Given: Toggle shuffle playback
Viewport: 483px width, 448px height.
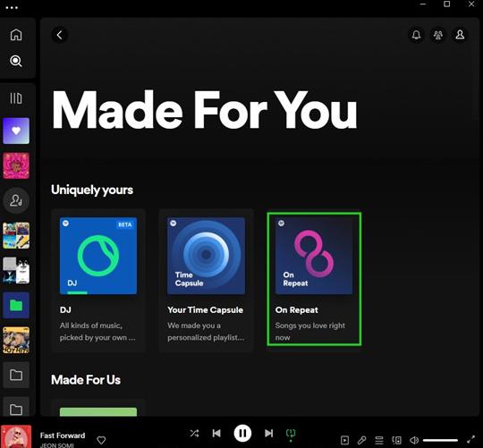Looking at the screenshot, I should 194,434.
